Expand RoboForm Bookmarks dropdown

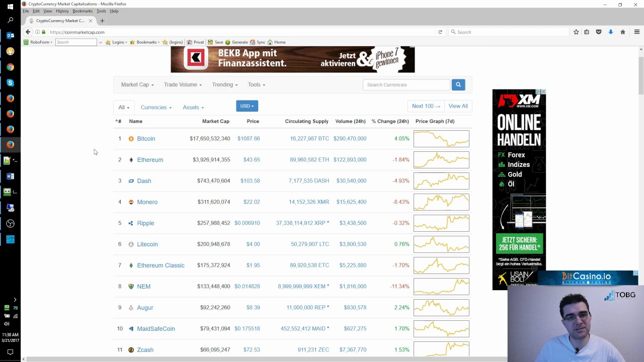[145, 42]
